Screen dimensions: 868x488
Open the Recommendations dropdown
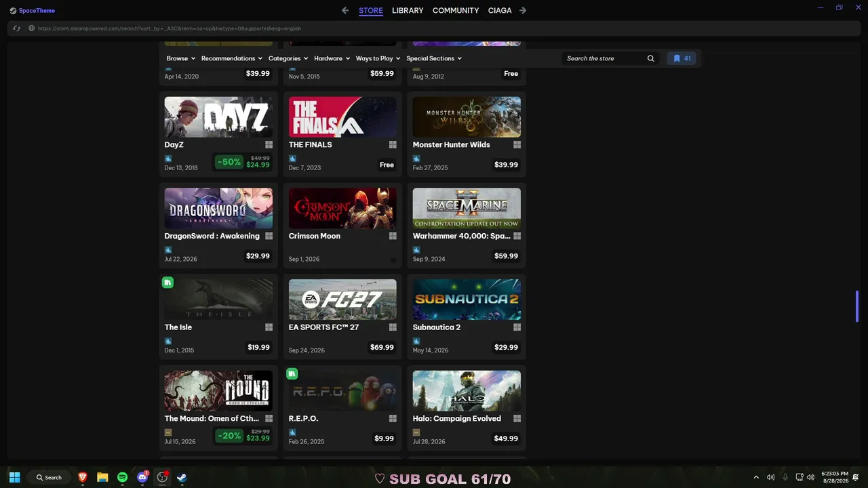tap(232, 58)
